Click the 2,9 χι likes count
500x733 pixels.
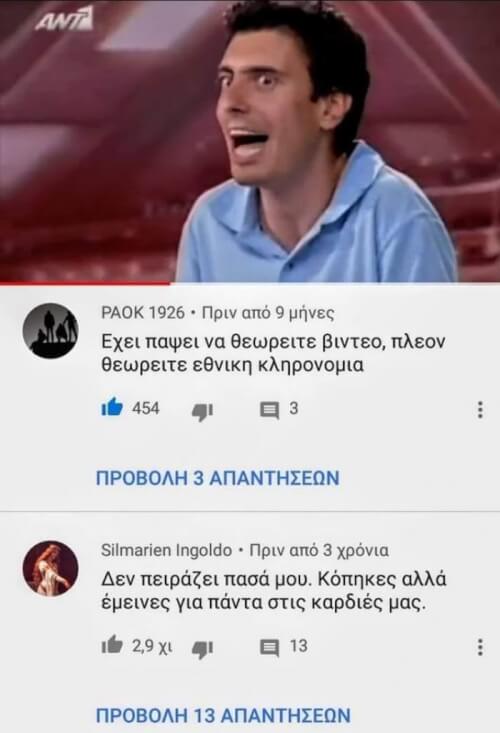tap(152, 647)
